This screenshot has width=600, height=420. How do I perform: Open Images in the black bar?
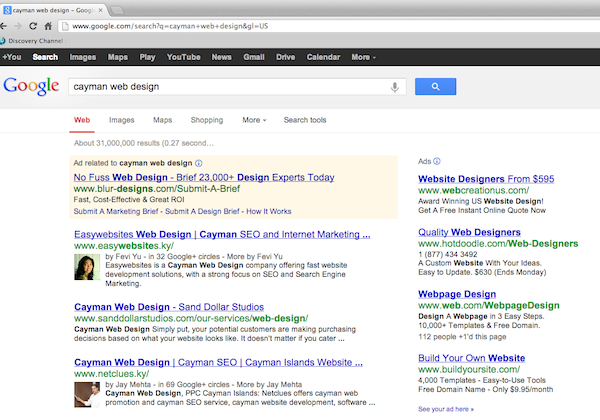point(83,57)
